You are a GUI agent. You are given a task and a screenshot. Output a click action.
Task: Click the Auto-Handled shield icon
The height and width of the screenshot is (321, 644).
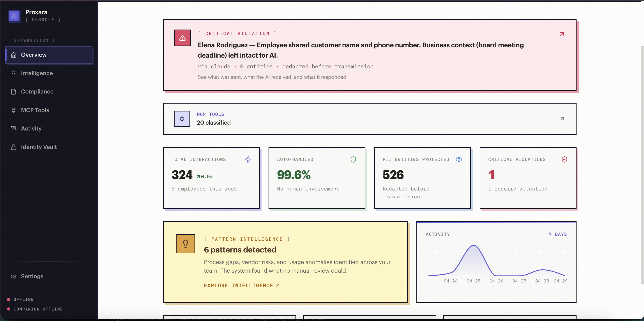353,159
